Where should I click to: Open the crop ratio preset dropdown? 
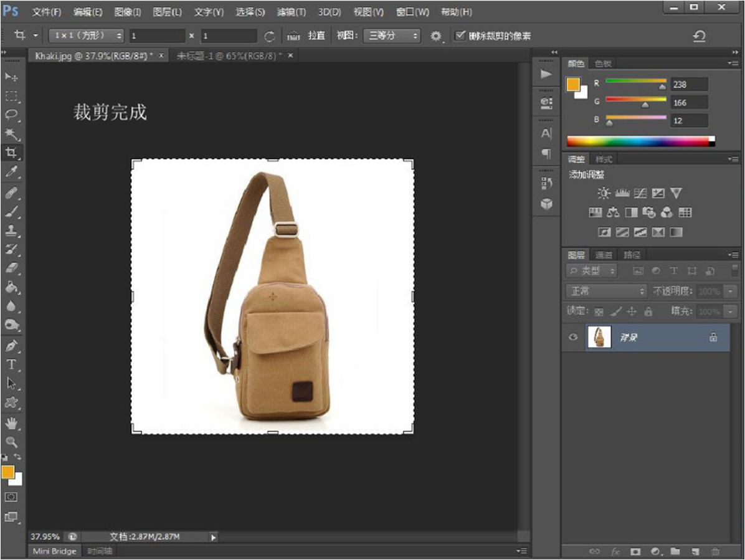[x=87, y=36]
